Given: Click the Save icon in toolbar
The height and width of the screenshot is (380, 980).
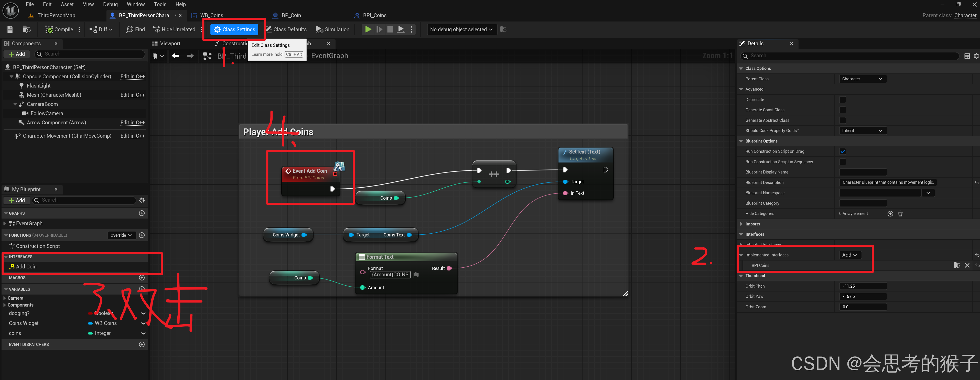Looking at the screenshot, I should point(10,29).
